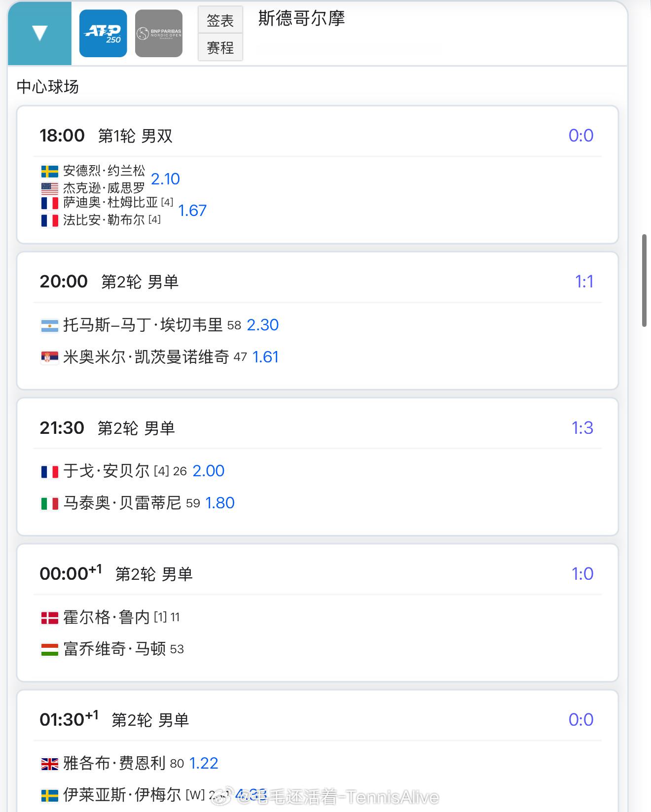Collapse the tournament with the white triangle arrow

[39, 33]
